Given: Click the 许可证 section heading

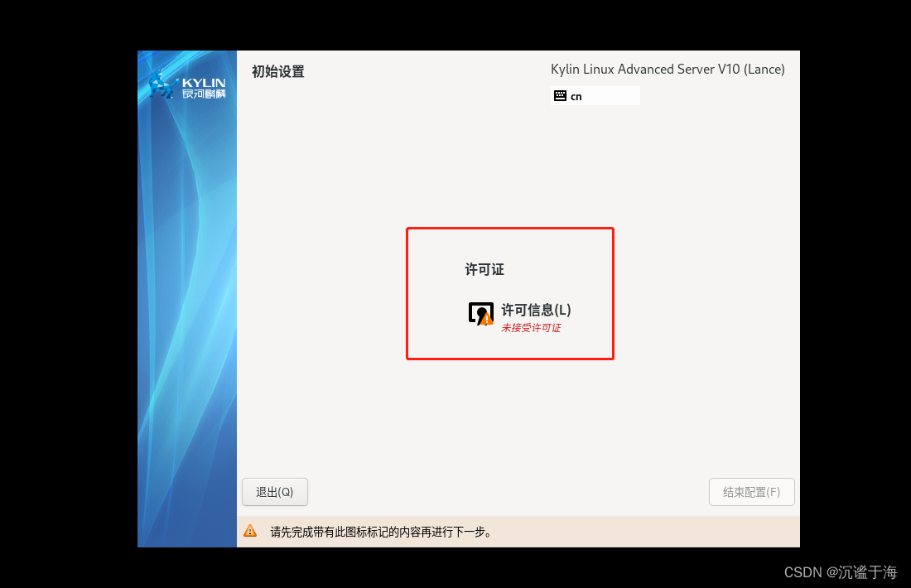Looking at the screenshot, I should 484,269.
